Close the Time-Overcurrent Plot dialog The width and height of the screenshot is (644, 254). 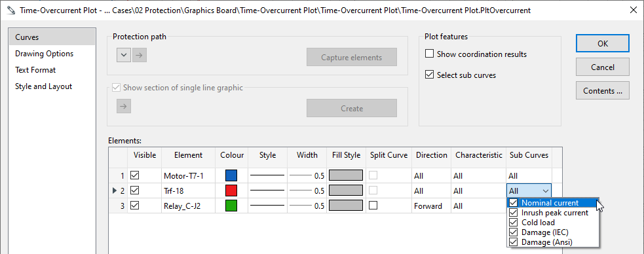[633, 10]
